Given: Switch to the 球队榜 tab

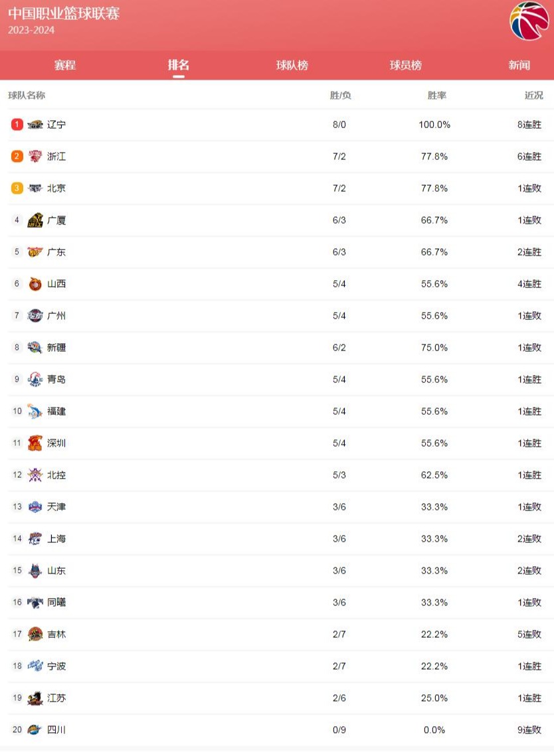Looking at the screenshot, I should 292,65.
